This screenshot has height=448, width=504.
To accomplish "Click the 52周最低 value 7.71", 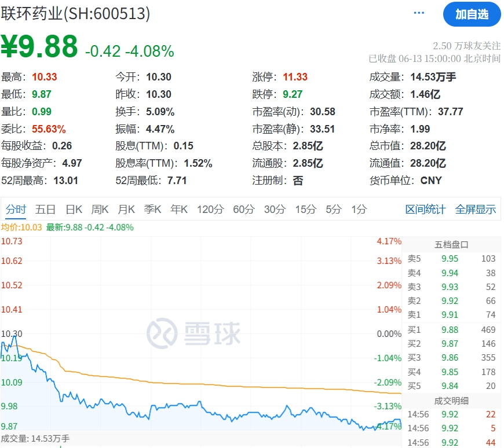I will (177, 181).
